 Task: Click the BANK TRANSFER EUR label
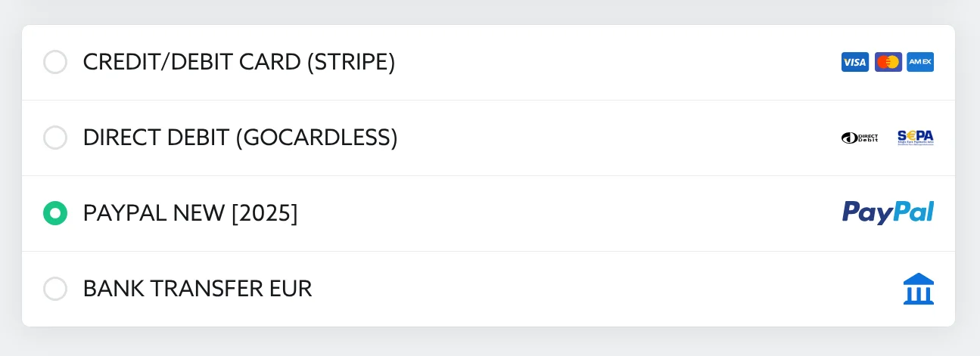(197, 289)
